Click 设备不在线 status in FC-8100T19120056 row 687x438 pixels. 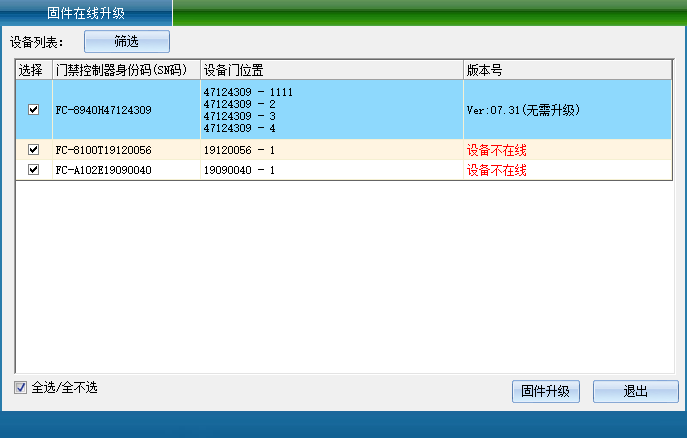pos(496,150)
